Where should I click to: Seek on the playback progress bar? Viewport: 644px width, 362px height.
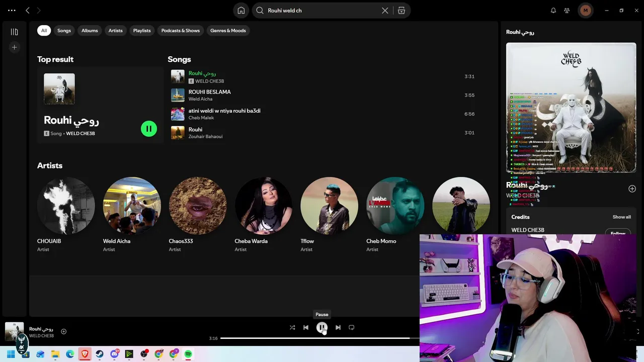point(319,338)
